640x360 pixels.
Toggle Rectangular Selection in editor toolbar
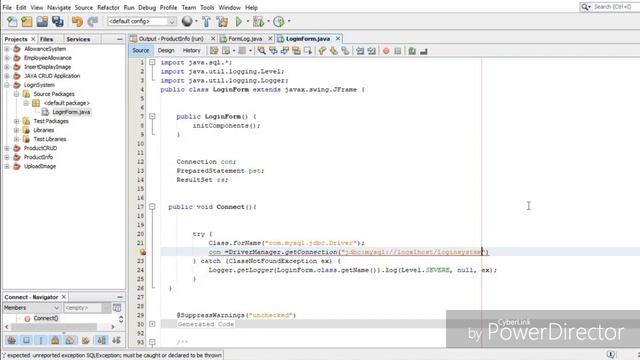[x=308, y=51]
